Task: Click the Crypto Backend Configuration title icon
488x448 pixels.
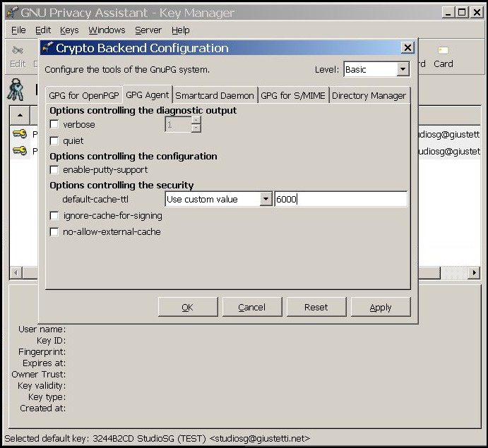Action: point(47,47)
